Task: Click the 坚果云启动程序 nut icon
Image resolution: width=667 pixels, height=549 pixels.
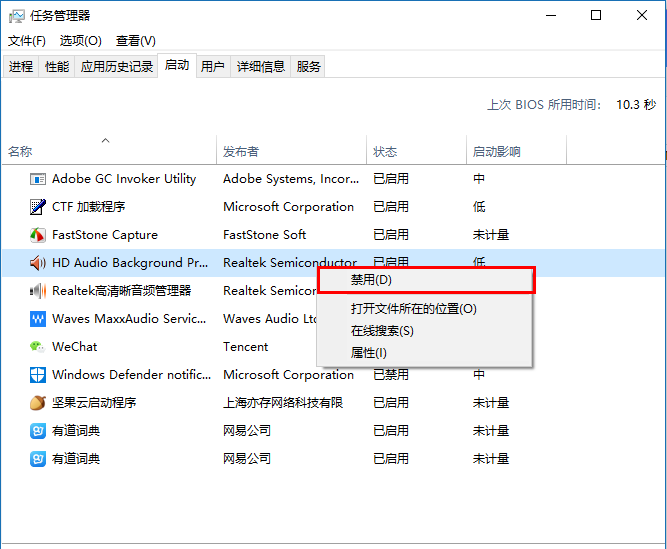Action: pos(37,403)
